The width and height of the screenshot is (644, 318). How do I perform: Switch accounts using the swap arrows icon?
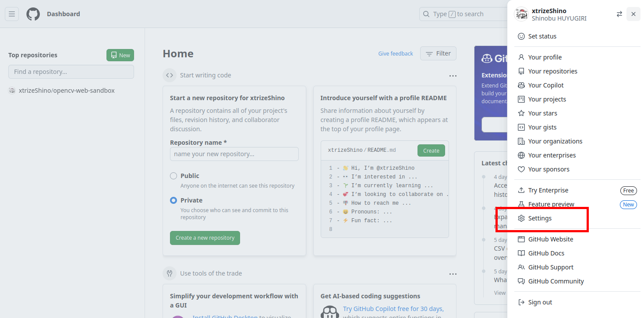(x=619, y=14)
